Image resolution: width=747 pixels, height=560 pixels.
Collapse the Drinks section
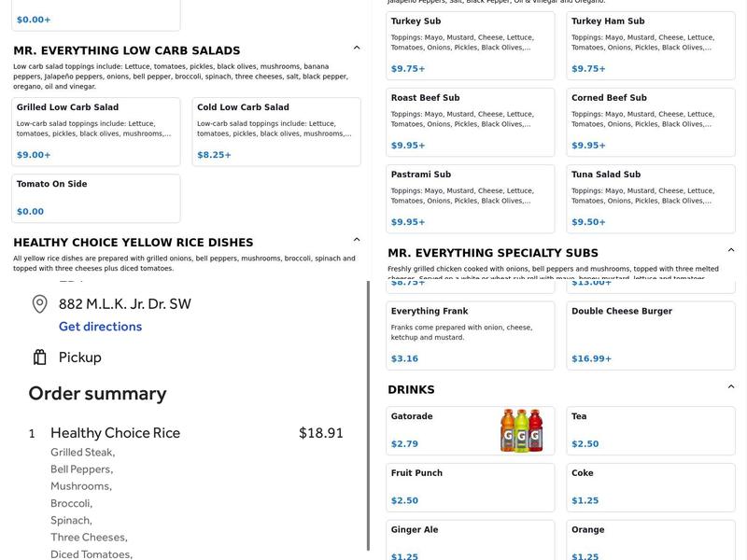(731, 386)
